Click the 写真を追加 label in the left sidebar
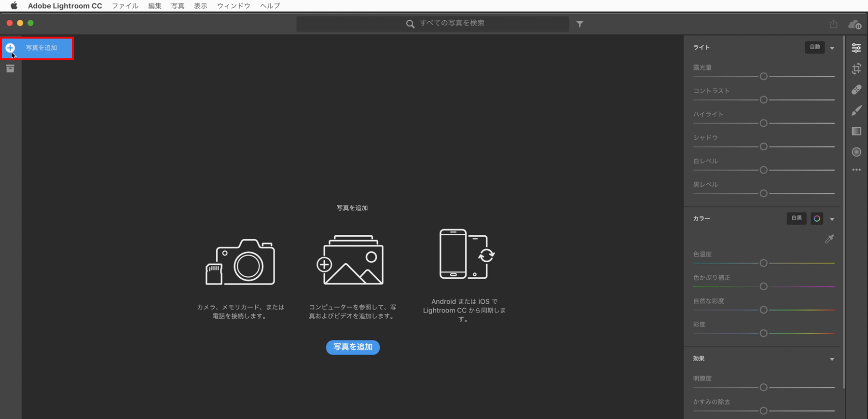Screen dimensions: 868x419 coord(41,48)
